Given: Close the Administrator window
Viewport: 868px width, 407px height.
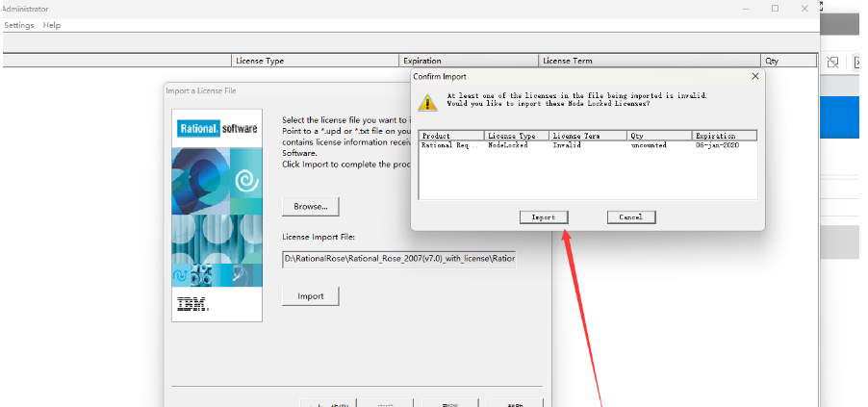Looking at the screenshot, I should coord(804,9).
